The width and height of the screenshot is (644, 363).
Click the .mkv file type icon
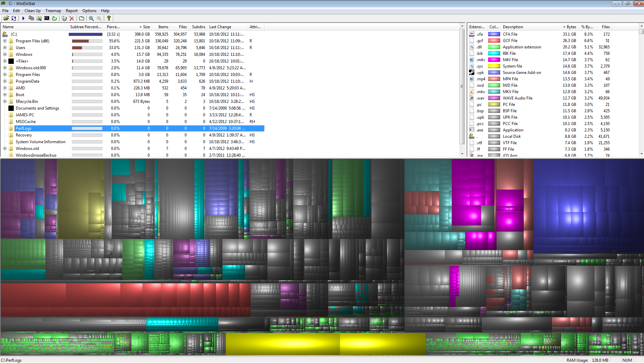click(x=472, y=92)
